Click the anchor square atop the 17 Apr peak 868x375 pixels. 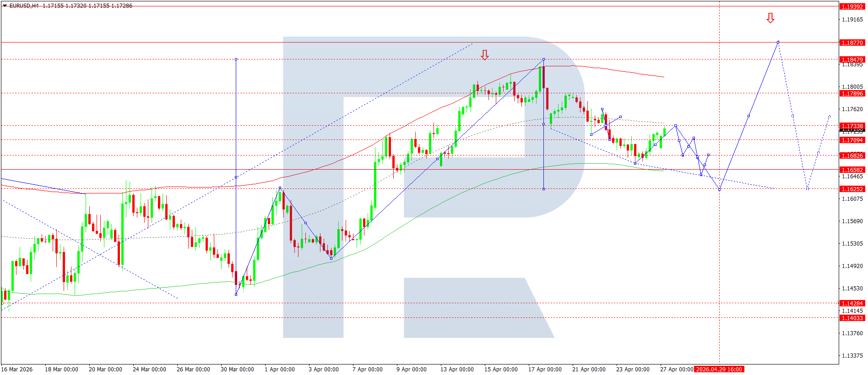pyautogui.click(x=543, y=59)
